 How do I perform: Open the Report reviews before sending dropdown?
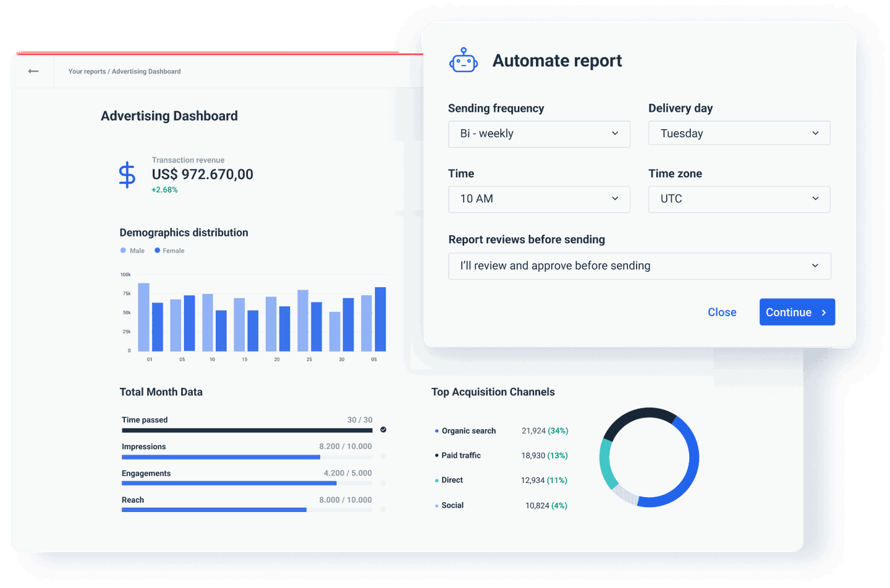tap(640, 266)
